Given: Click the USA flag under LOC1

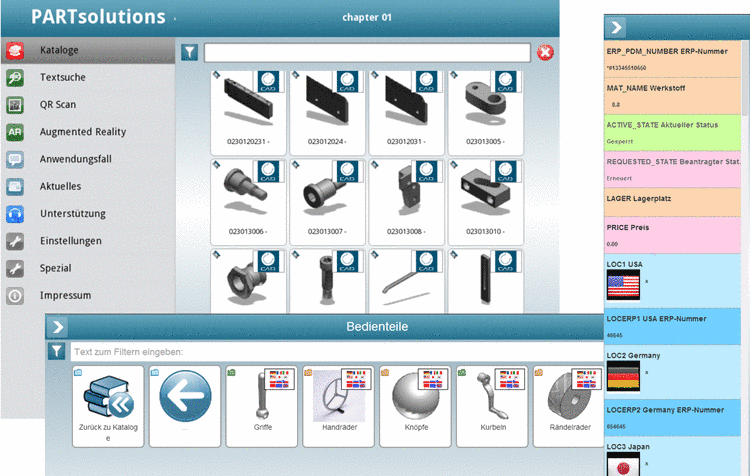Looking at the screenshot, I should pos(623,285).
